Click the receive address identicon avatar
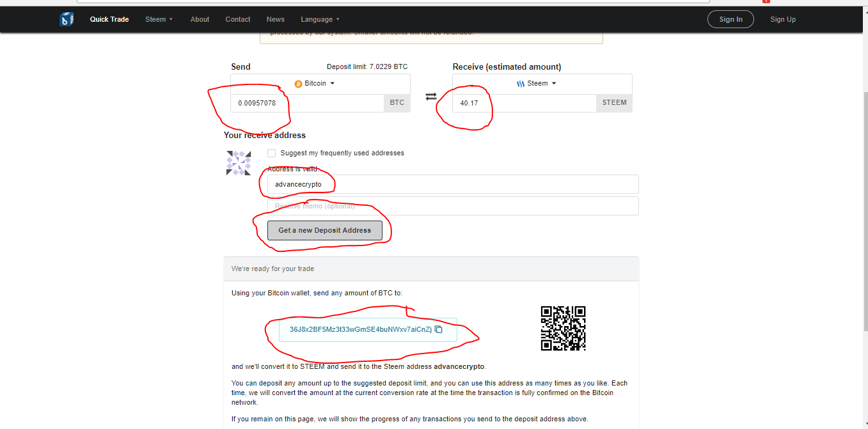 [239, 163]
